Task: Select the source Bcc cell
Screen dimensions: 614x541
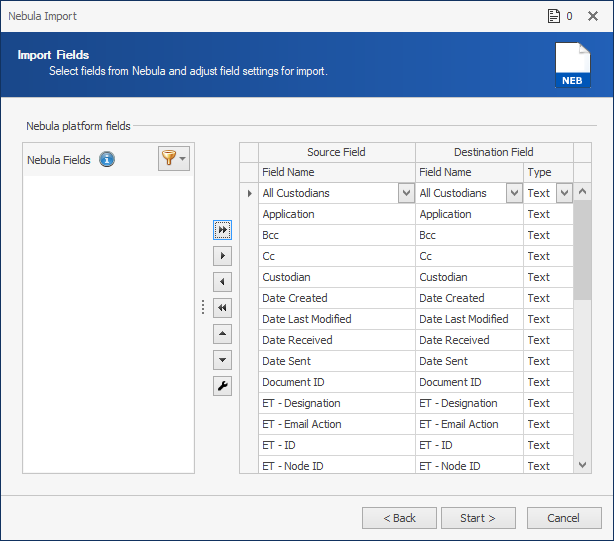Action: coord(337,235)
